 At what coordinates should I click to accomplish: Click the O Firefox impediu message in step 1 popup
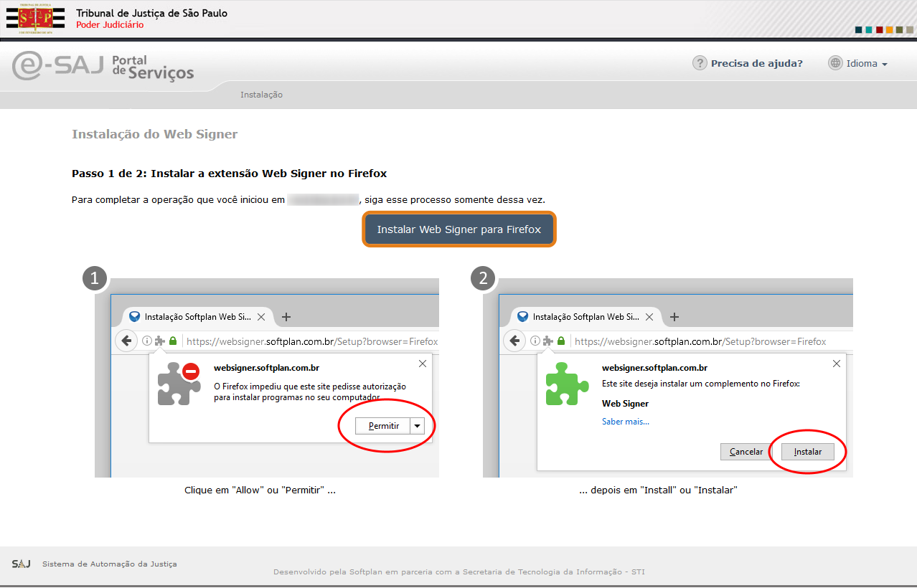[310, 392]
